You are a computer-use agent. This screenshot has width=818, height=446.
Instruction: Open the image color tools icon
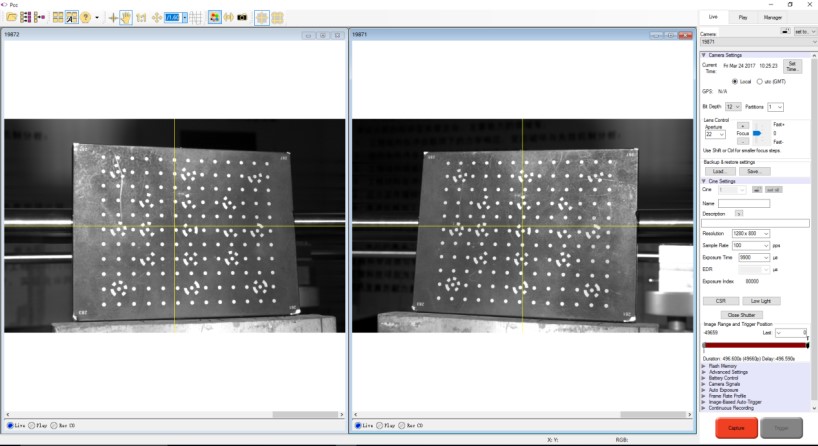pos(214,18)
